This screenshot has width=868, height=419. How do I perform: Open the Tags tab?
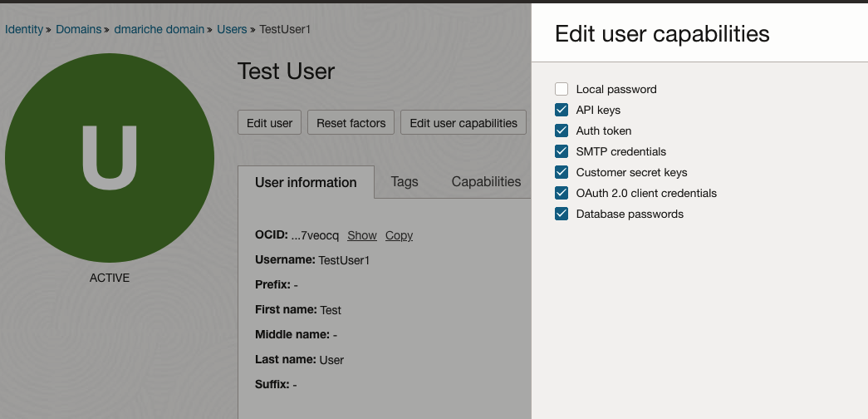(405, 181)
